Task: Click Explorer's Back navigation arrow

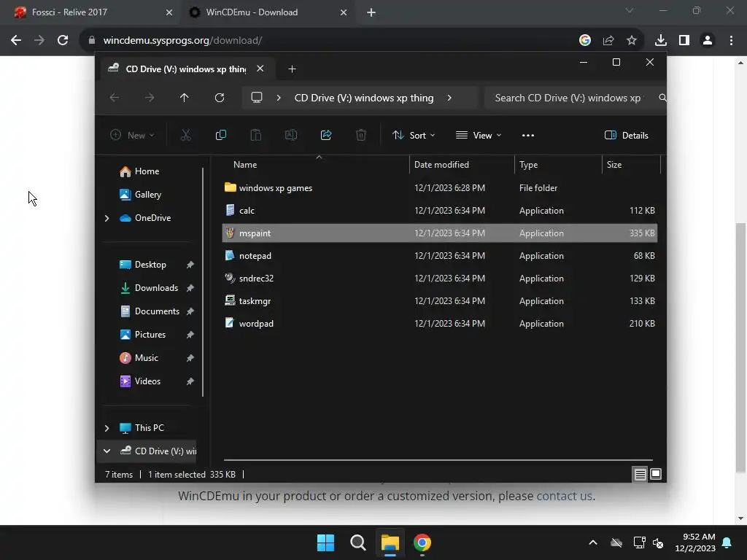Action: tap(115, 98)
